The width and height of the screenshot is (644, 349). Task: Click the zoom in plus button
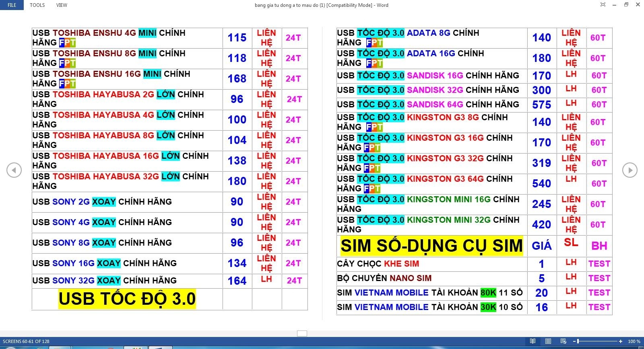pyautogui.click(x=621, y=341)
